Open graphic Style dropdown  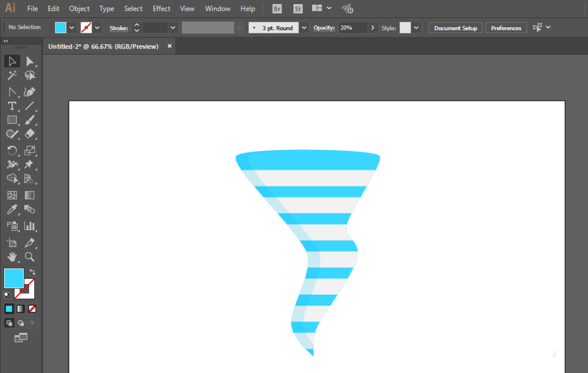[416, 28]
